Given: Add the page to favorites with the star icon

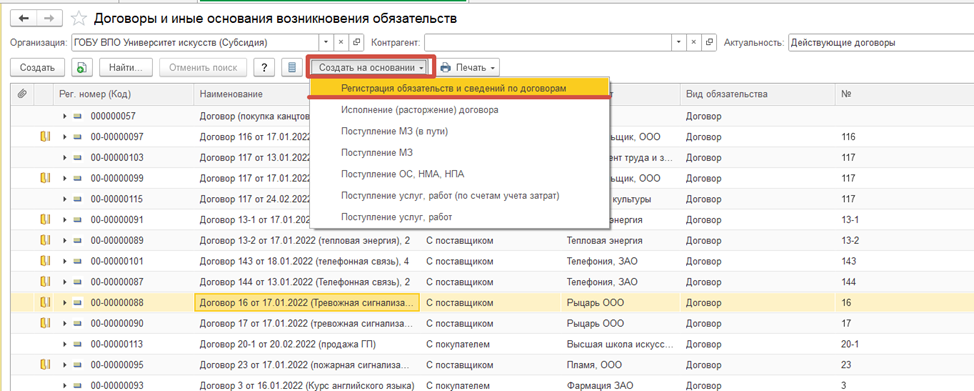Looking at the screenshot, I should [x=79, y=19].
